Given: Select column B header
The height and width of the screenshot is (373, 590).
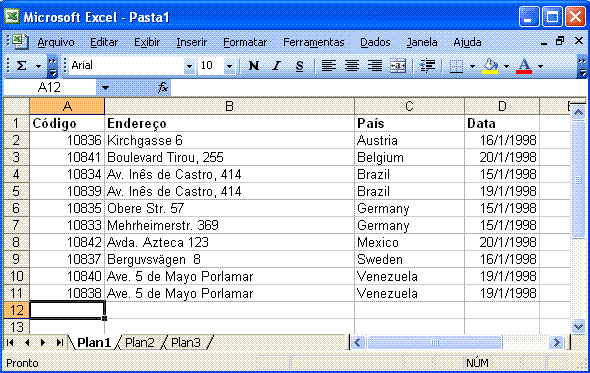Looking at the screenshot, I should 229,107.
